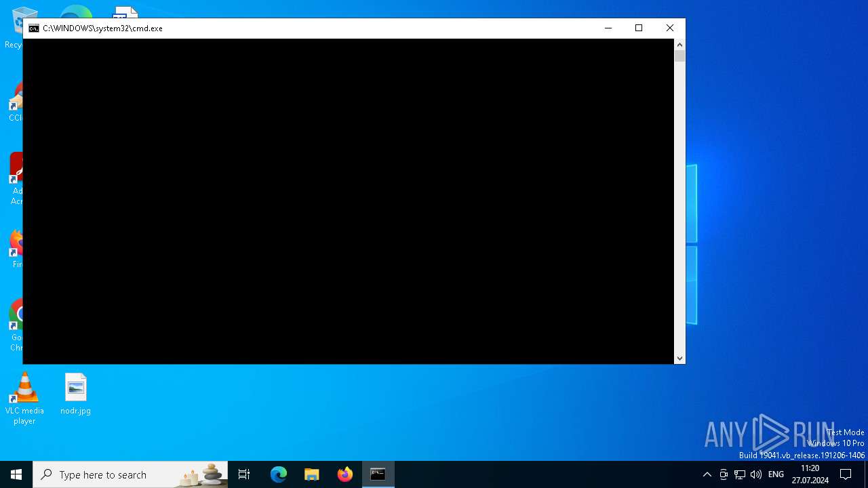Launch Firefox from the taskbar
Viewport: 868px width, 488px height.
tap(345, 474)
